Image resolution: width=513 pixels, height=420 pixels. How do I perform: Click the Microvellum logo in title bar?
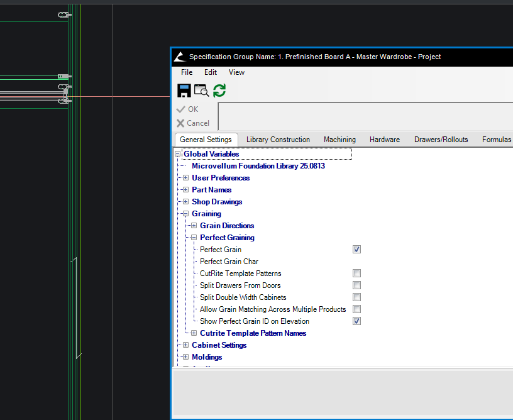(180, 57)
